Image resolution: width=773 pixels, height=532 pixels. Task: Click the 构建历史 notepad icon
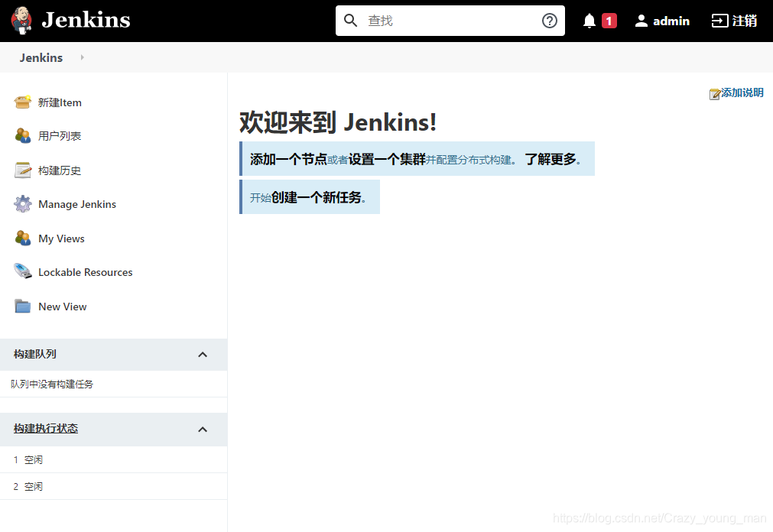pyautogui.click(x=23, y=170)
